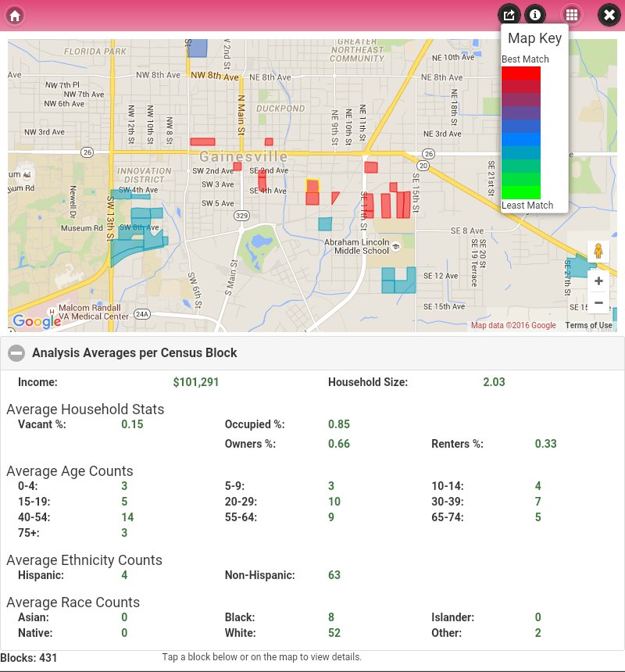Click the Income value $101,291
Screen dimensions: 625x672
click(x=196, y=382)
